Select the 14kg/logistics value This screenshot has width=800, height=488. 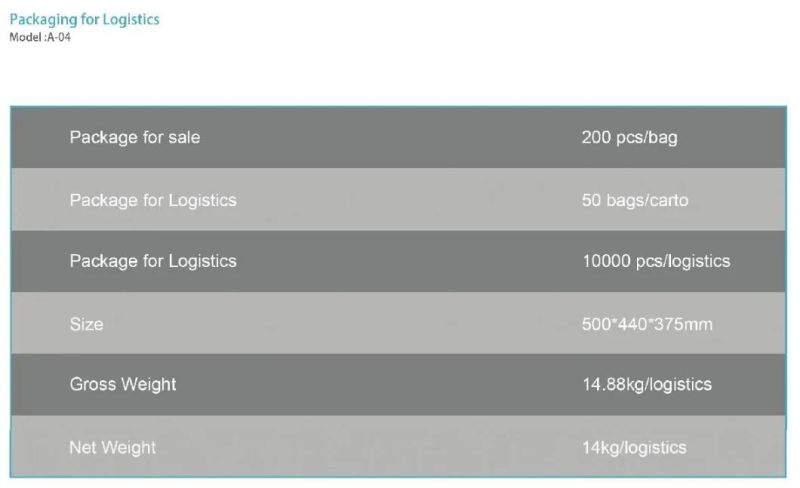634,448
